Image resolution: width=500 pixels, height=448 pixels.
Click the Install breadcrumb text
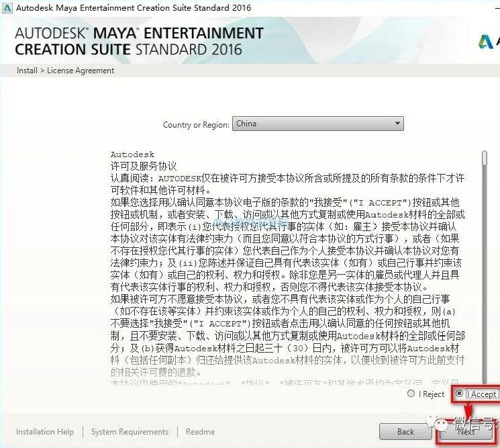click(27, 71)
